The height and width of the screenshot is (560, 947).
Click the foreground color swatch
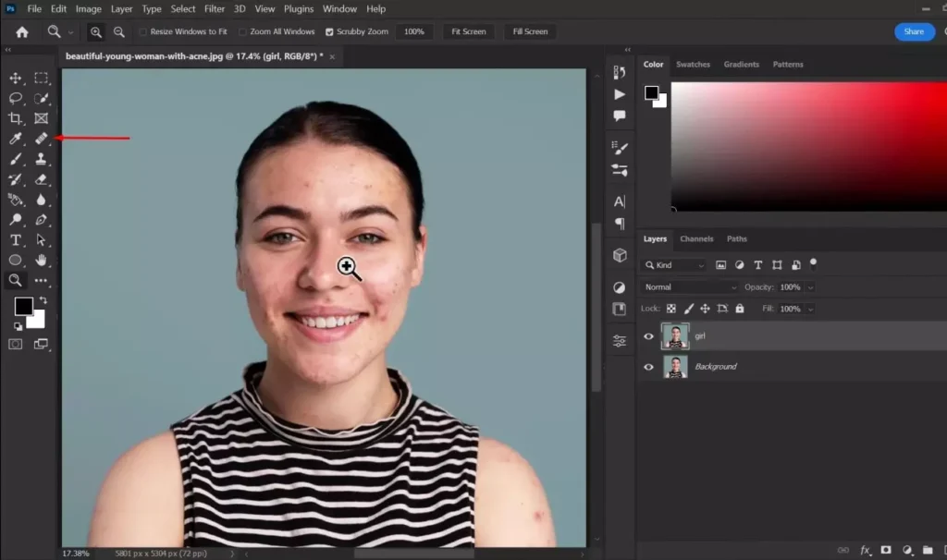tap(24, 305)
